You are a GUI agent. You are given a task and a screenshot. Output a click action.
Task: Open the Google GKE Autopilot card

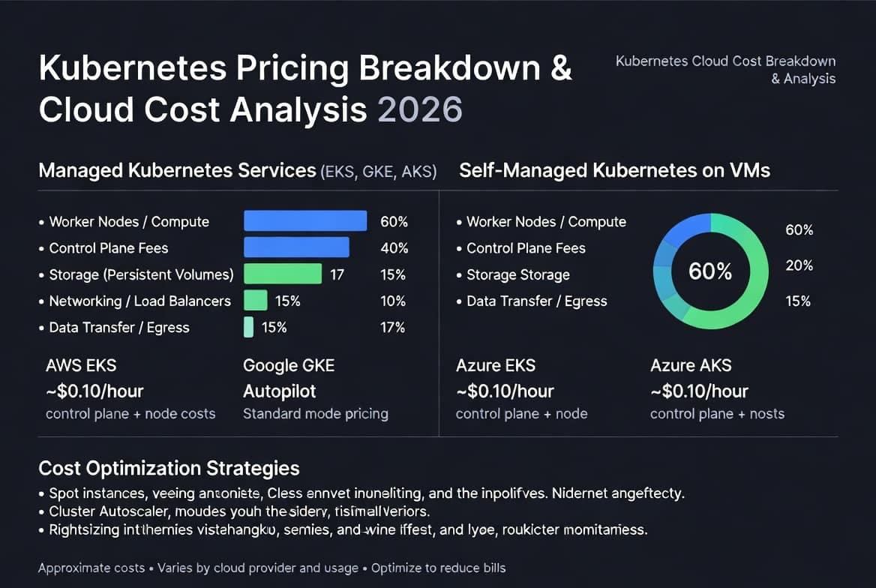(x=316, y=389)
